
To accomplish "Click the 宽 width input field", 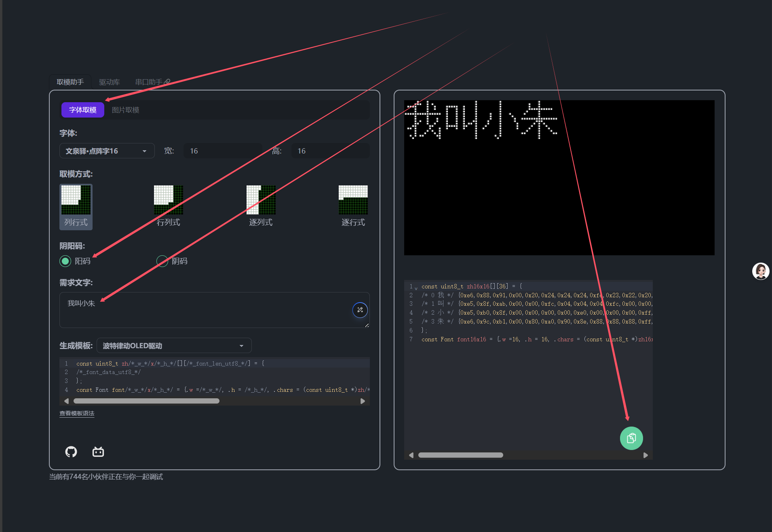I will pos(223,151).
